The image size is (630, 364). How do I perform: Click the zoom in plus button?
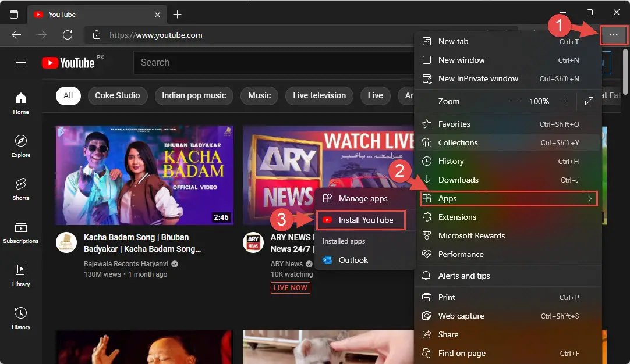point(564,101)
